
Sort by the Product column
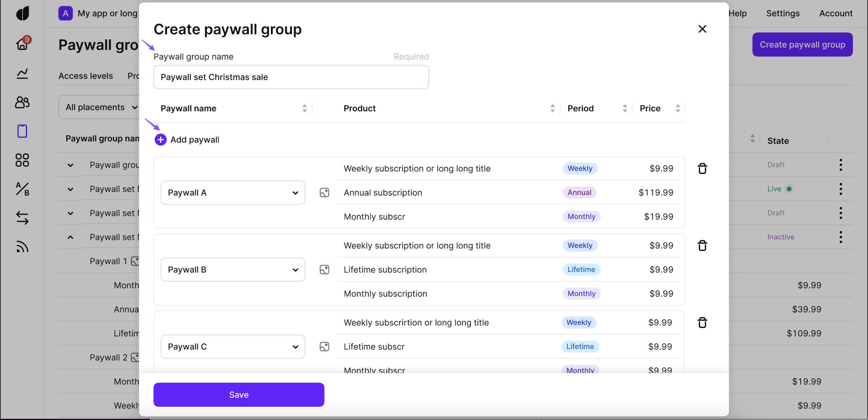(x=552, y=108)
